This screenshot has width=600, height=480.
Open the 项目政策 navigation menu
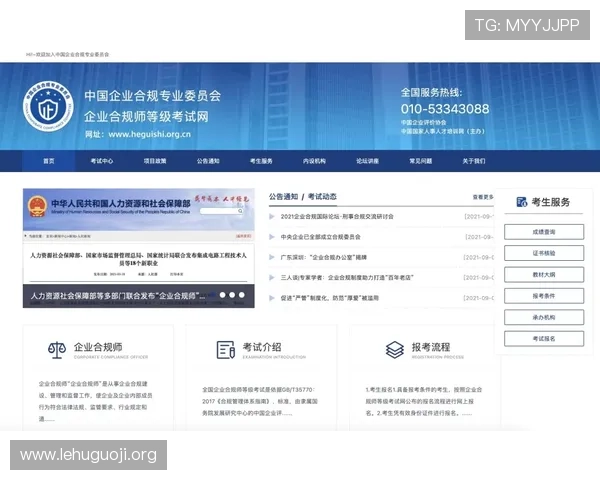(155, 161)
